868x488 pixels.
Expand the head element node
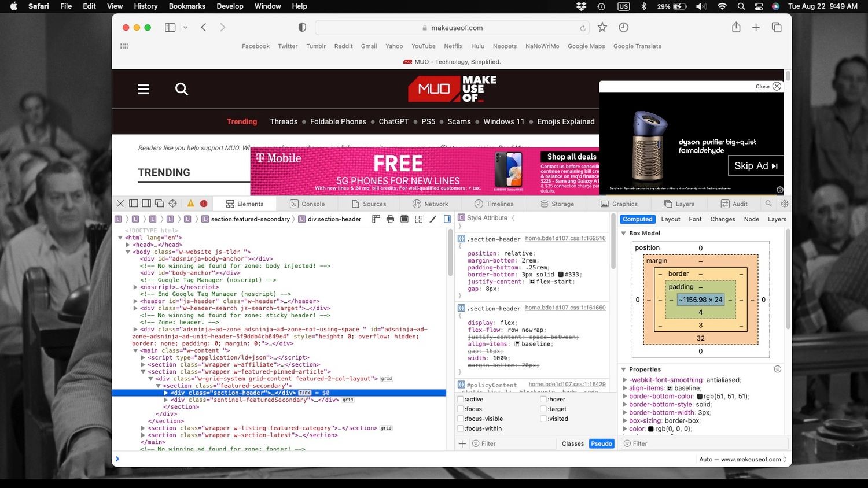point(128,245)
